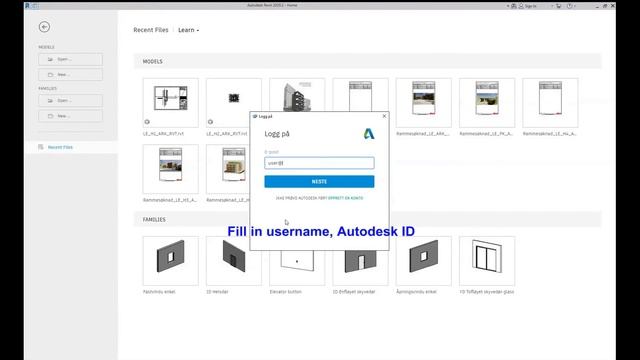Click the communication center icon left of Sign In
The width and height of the screenshot is (640, 360).
pos(514,6)
